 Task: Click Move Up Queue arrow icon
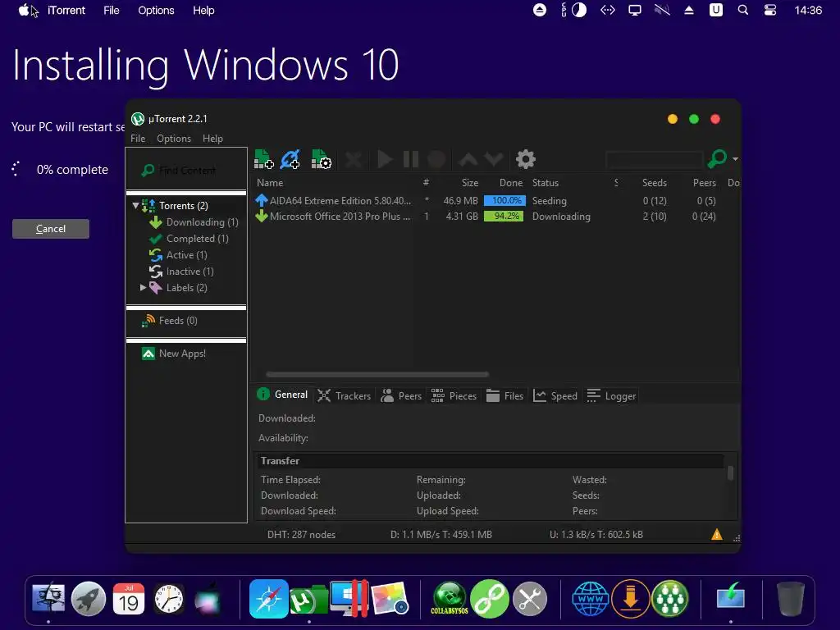(x=468, y=159)
